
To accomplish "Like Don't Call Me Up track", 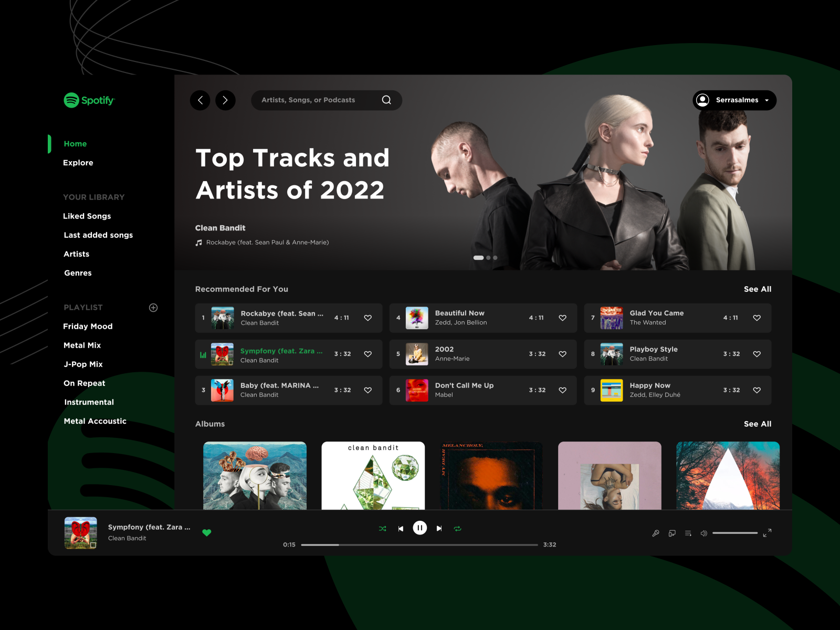I will point(562,390).
